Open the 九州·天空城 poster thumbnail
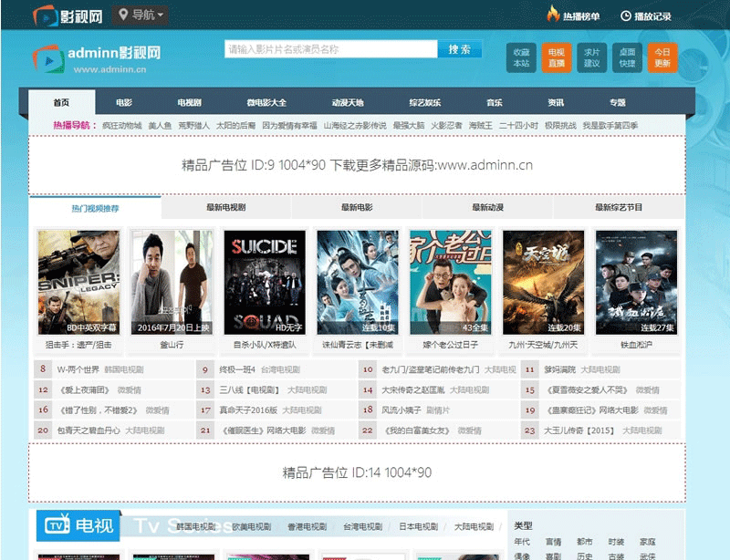730x560 pixels. [543, 283]
